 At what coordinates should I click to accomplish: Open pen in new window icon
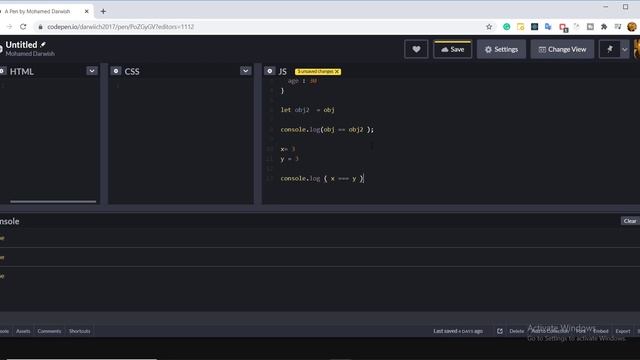[500, 331]
